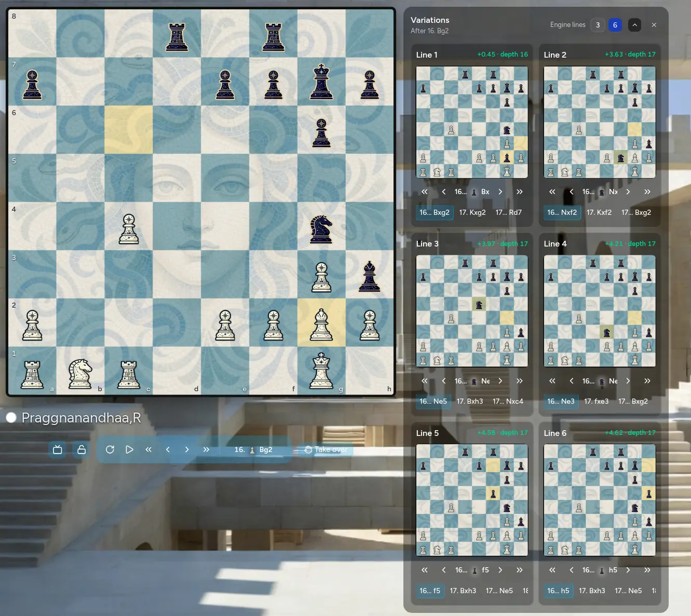Viewport: 691px width, 616px height.
Task: Set engine lines to 6
Action: coord(615,25)
